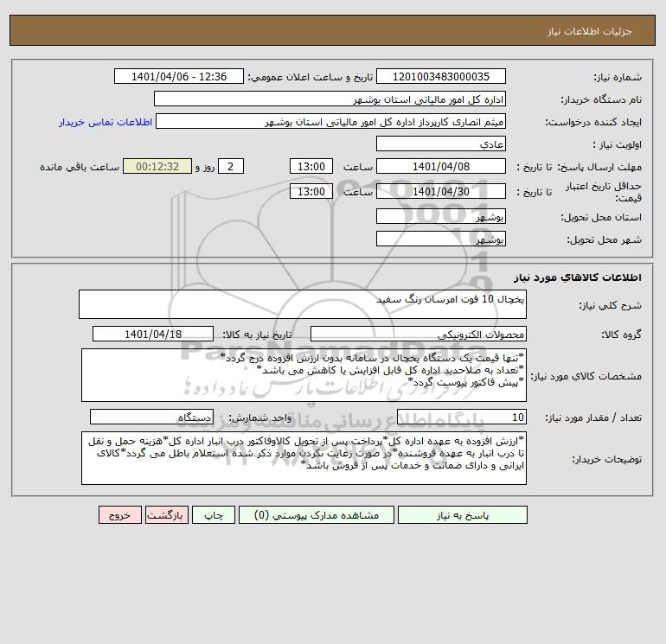Click the remaining days field showing 2
The width and height of the screenshot is (666, 644).
point(231,167)
